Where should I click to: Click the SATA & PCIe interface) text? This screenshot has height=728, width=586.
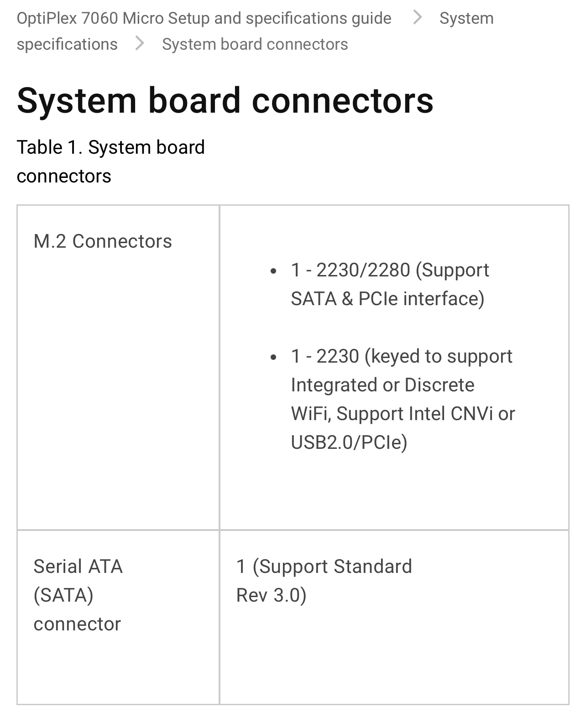(x=387, y=299)
